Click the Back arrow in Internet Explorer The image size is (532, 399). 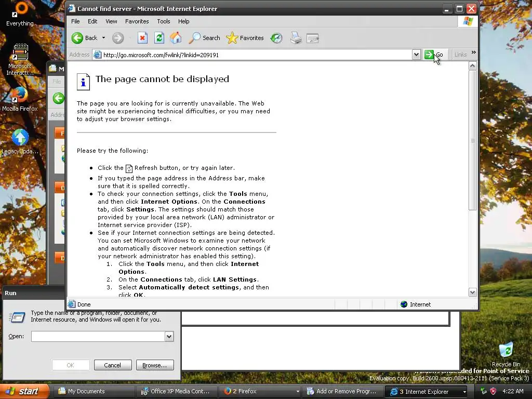click(x=77, y=38)
